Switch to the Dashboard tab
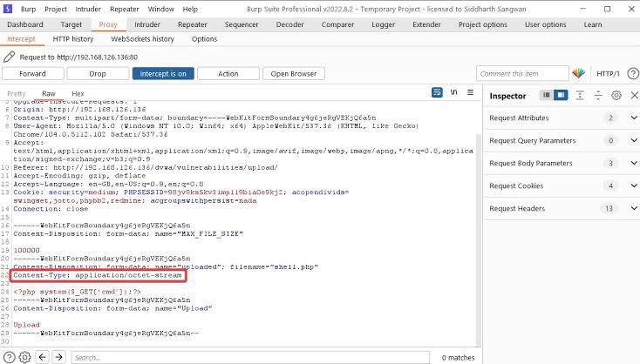 pos(25,24)
